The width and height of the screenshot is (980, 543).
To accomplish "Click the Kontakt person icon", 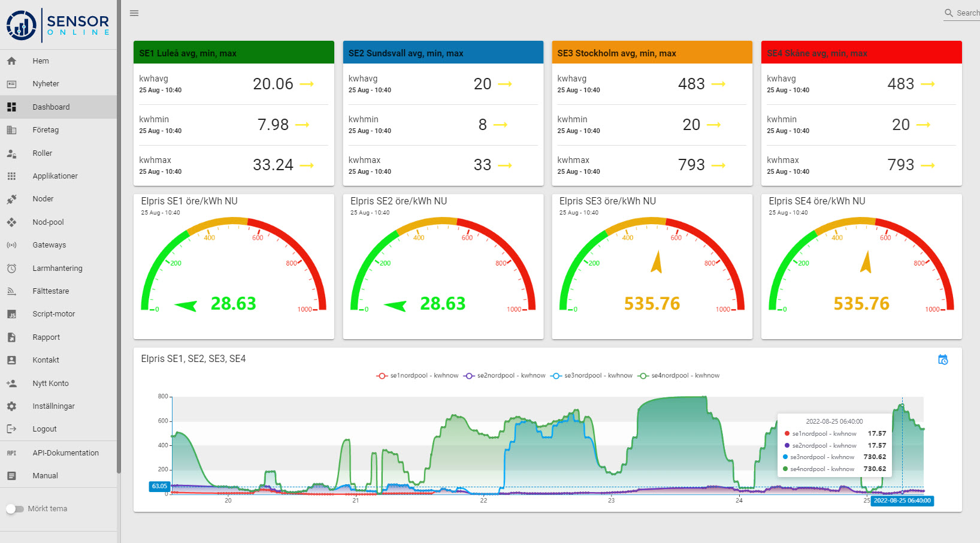I will pyautogui.click(x=11, y=360).
